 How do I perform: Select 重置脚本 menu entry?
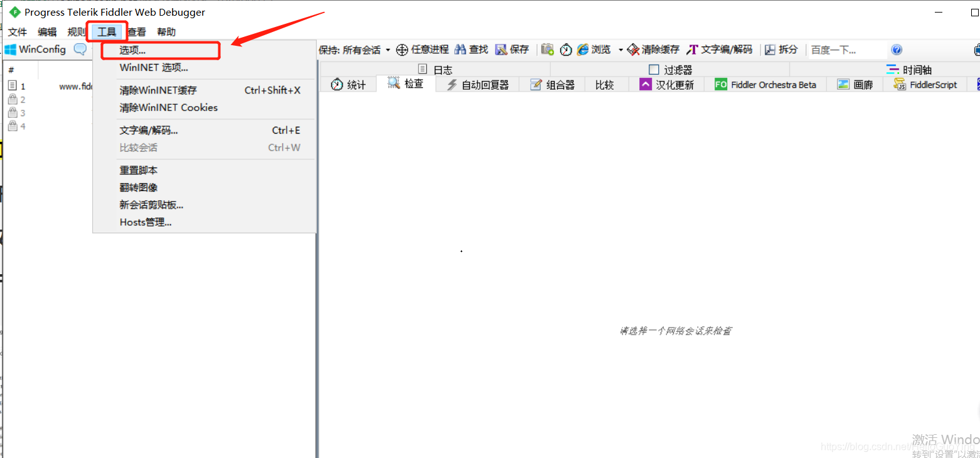tap(205, 171)
